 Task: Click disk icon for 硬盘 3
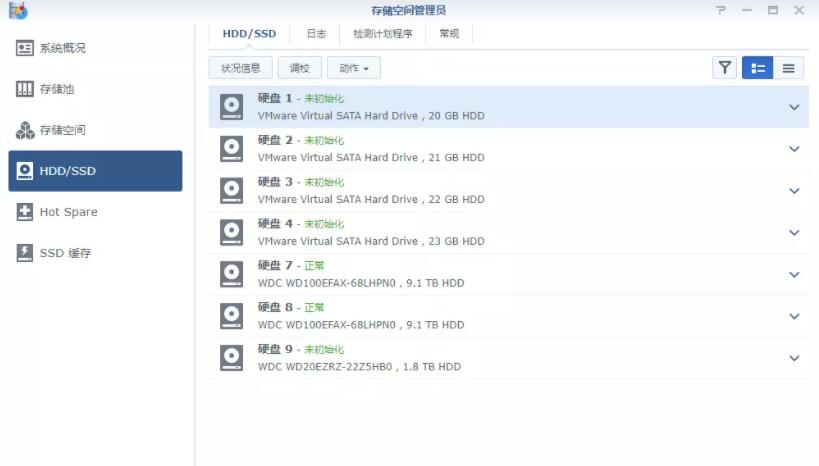pyautogui.click(x=231, y=190)
